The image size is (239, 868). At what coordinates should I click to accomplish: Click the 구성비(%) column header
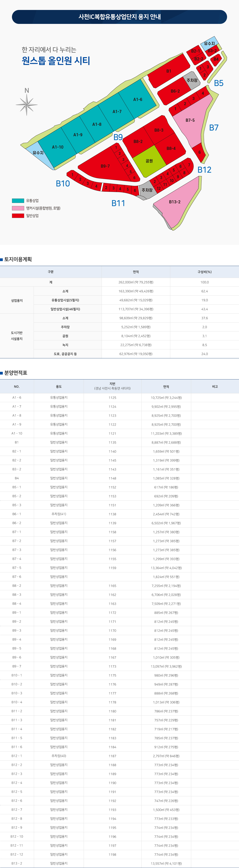coord(205,272)
